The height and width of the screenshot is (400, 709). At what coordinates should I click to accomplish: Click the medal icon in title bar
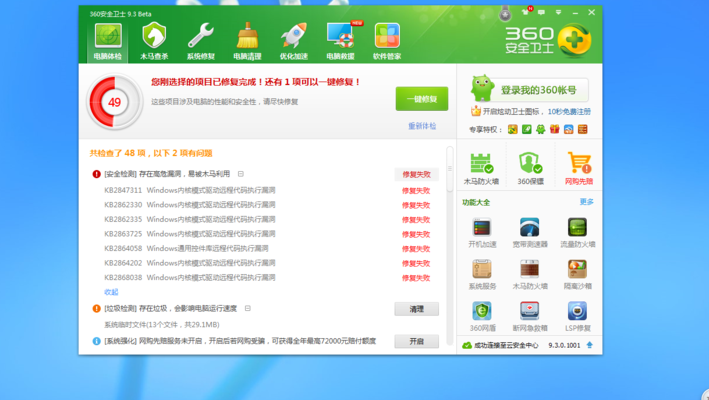pos(505,14)
